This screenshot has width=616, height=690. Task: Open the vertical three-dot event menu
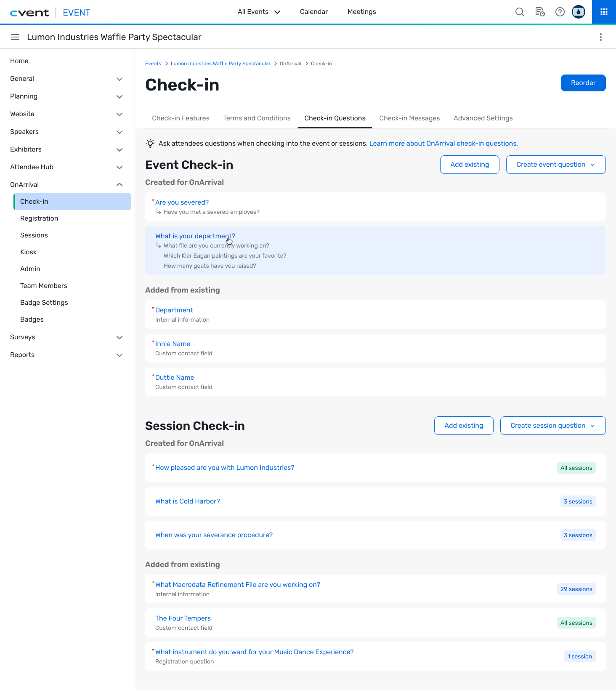[x=601, y=37]
